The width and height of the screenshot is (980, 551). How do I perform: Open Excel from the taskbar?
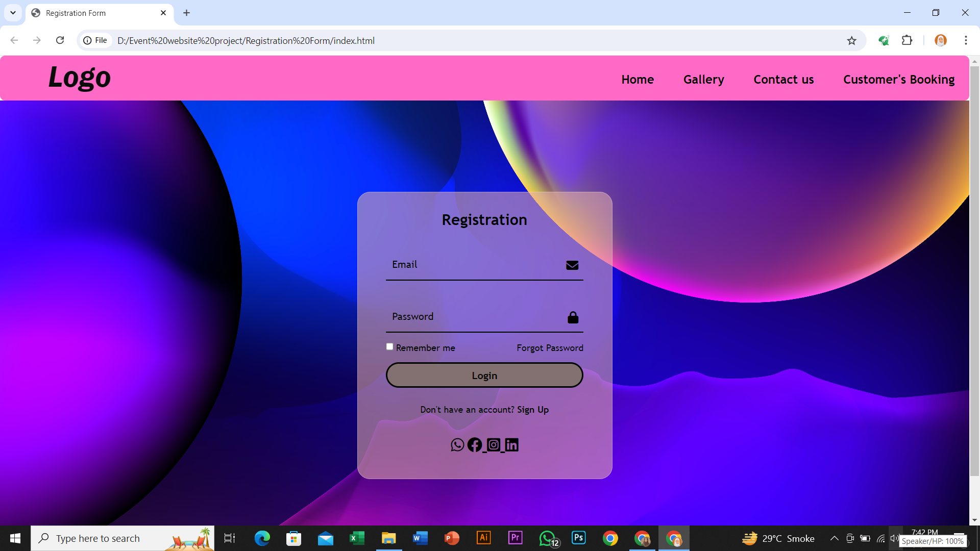click(x=357, y=538)
